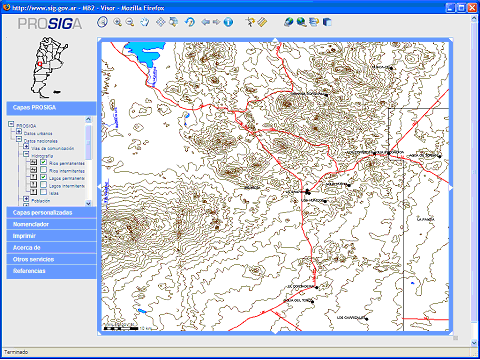The width and height of the screenshot is (480, 360).
Task: Click the yellow arrow selection tool icon
Action: point(250,22)
